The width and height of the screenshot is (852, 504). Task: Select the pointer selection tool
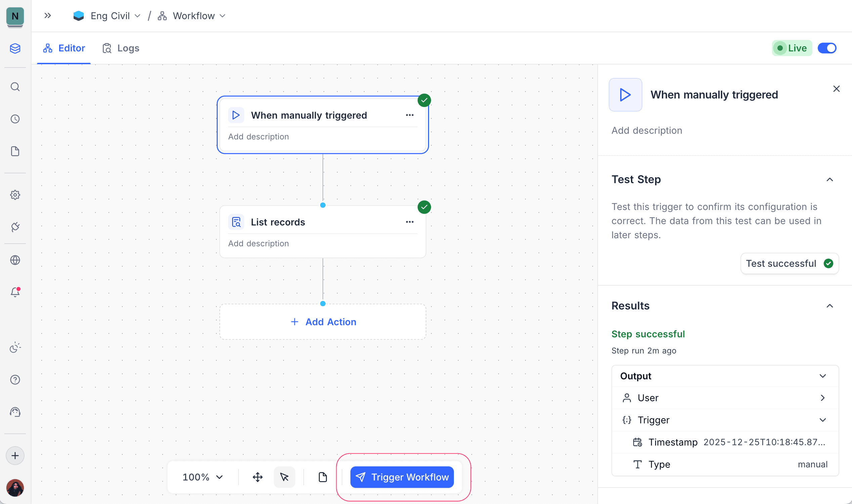284,477
